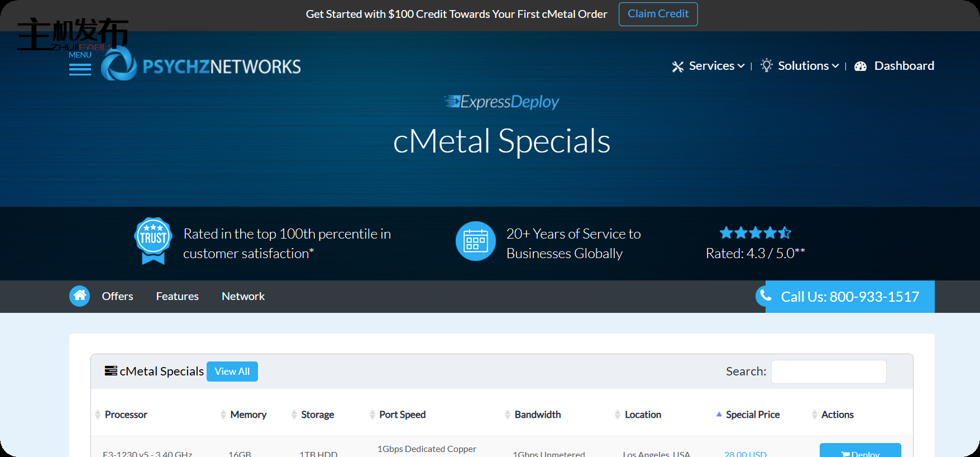Switch to the Network tab
The image size is (980, 457).
coord(243,296)
